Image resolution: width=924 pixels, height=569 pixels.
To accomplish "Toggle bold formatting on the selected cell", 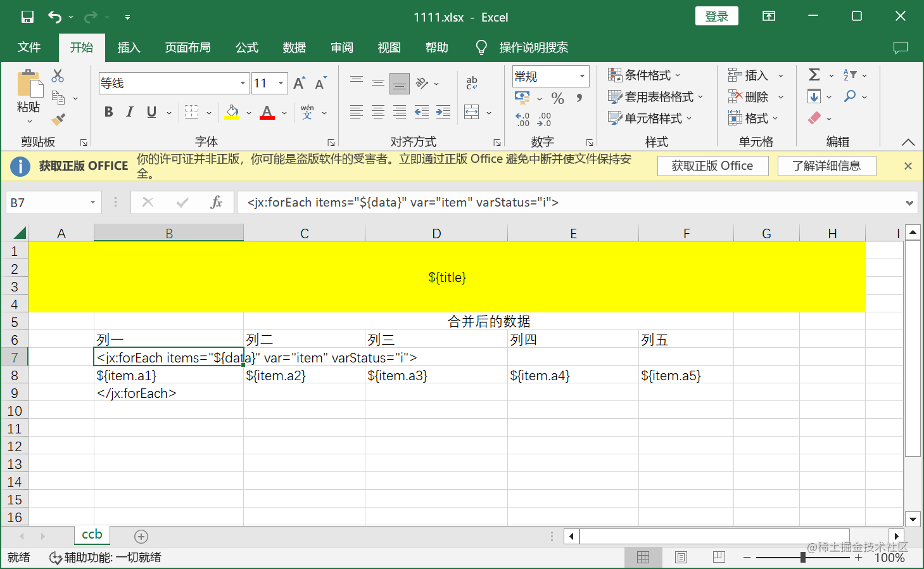I will tap(108, 112).
